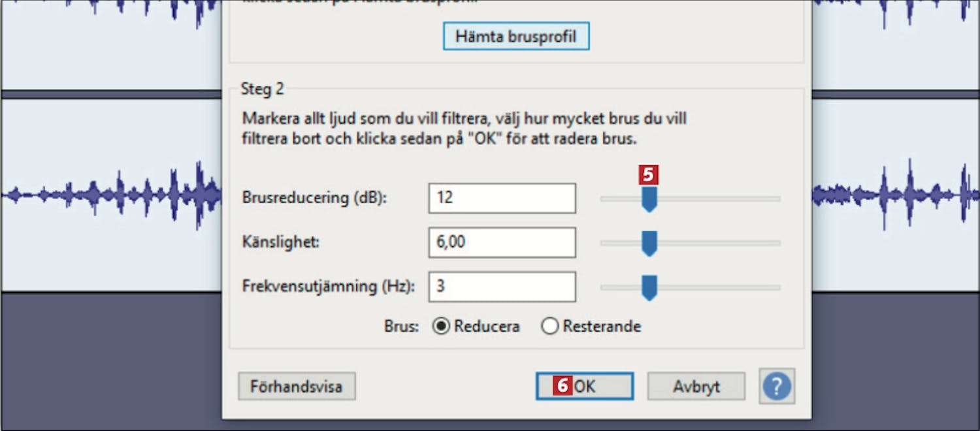This screenshot has height=431, width=980.
Task: Click the Förhandsvisa preview button
Action: [x=297, y=386]
